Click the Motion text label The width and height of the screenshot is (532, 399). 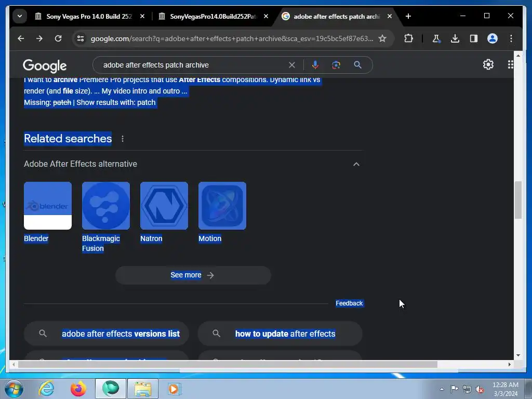(x=210, y=238)
